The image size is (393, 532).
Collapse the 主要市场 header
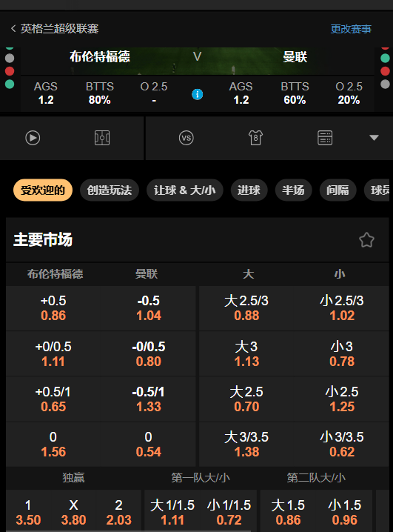pos(197,240)
